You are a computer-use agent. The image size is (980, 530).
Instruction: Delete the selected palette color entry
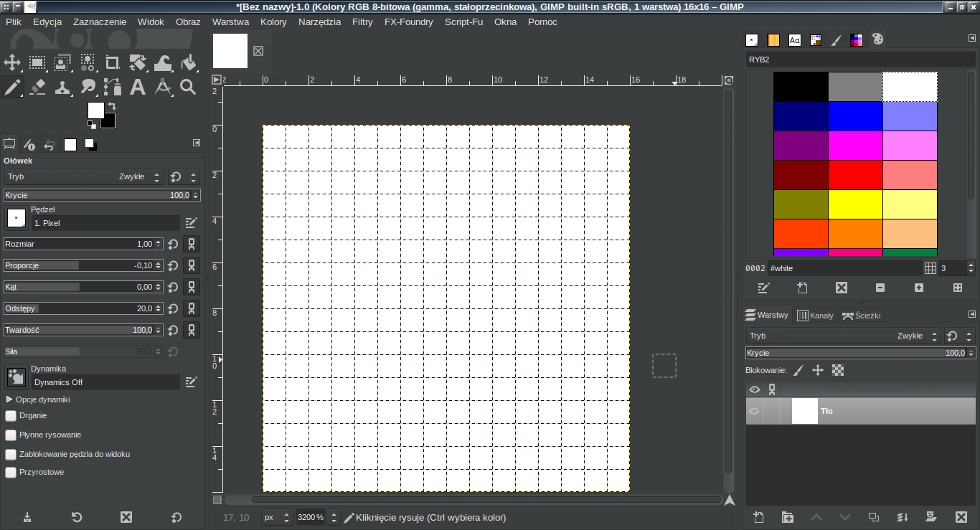point(842,288)
